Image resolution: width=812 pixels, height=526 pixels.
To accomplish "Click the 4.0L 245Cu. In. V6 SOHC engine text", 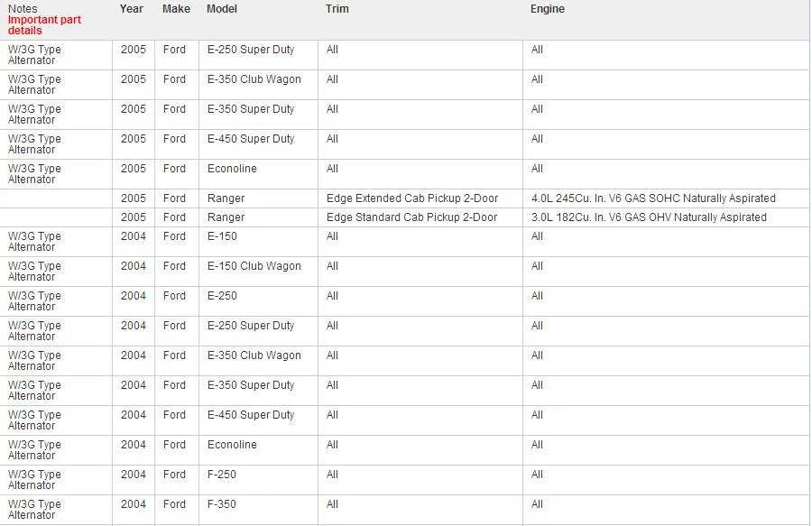I will point(653,198).
